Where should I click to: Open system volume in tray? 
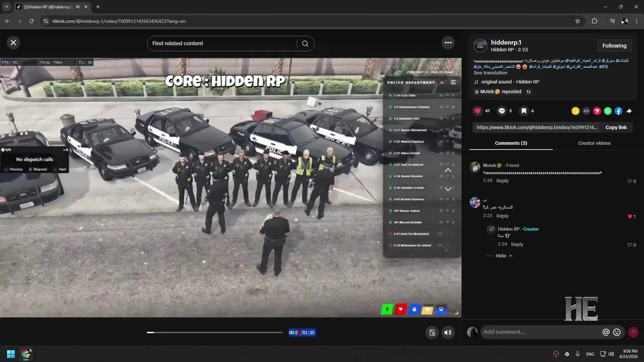click(611, 354)
